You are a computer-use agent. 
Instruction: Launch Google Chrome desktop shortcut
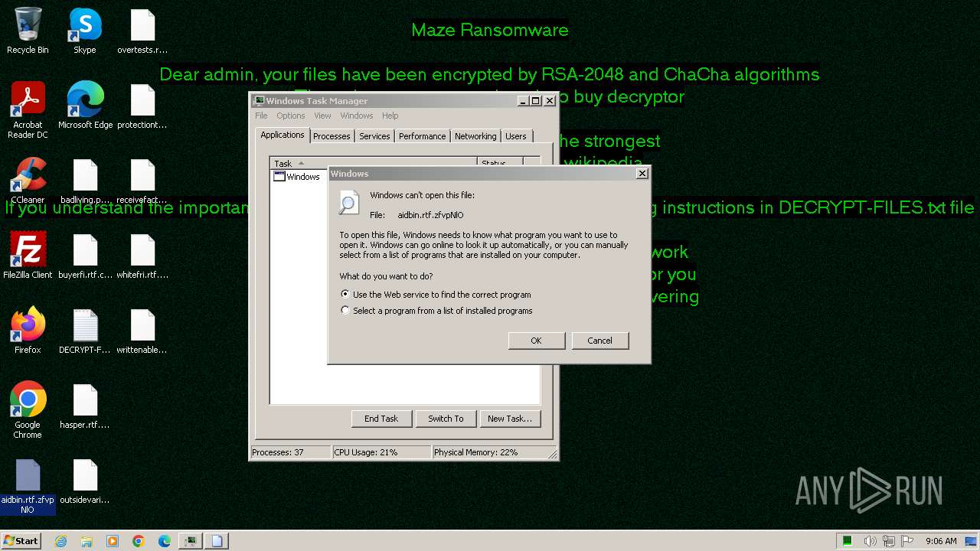pyautogui.click(x=28, y=409)
